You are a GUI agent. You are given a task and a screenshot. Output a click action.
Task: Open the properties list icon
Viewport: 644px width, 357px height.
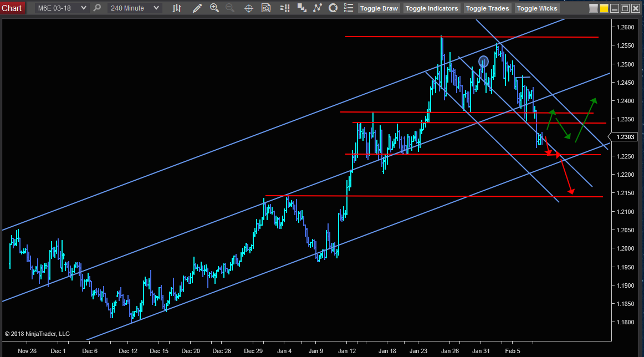(349, 8)
